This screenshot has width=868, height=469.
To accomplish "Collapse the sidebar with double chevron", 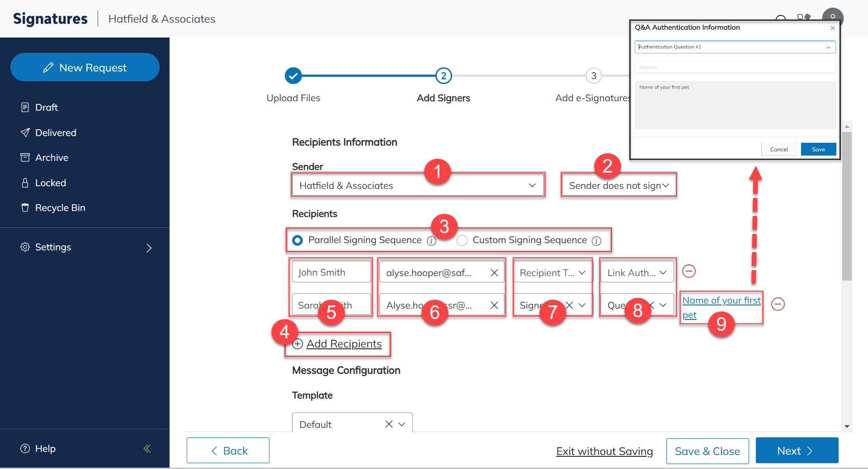I will 147,449.
